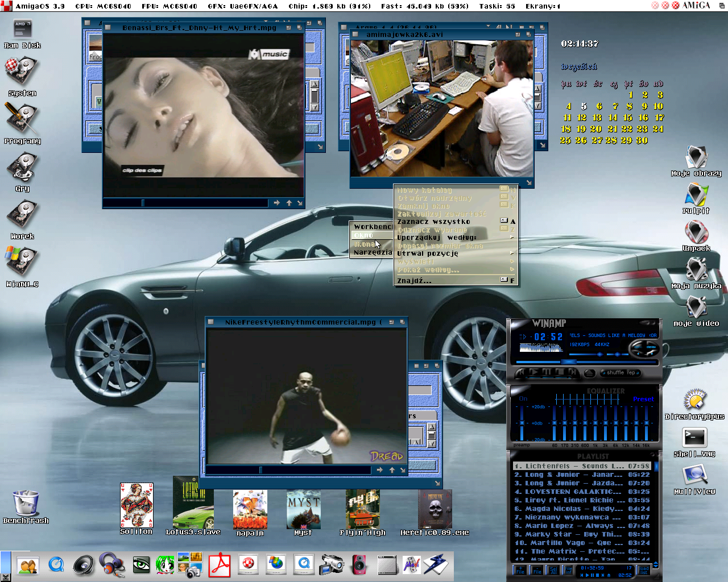
Task: Click the playlist File Inf button
Action: 568,570
